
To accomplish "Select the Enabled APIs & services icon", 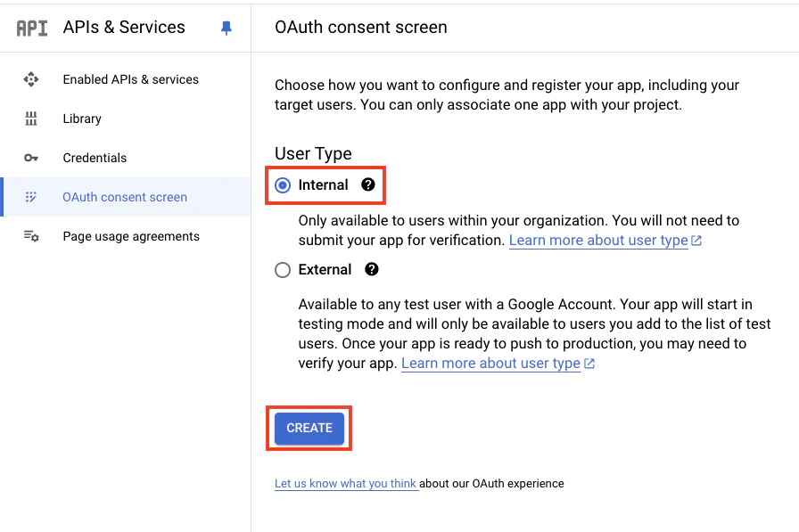I will 30,79.
